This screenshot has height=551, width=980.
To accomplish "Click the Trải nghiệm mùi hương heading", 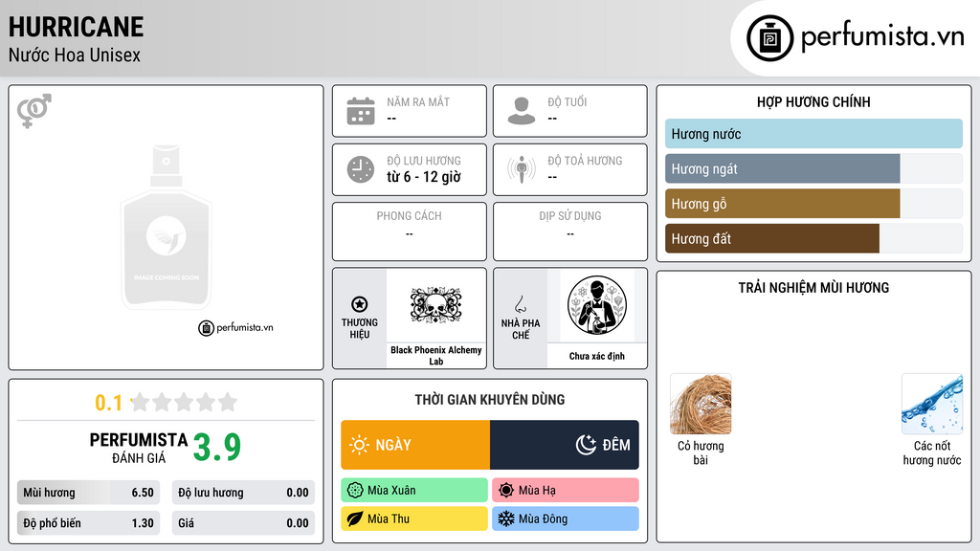I will coord(813,288).
